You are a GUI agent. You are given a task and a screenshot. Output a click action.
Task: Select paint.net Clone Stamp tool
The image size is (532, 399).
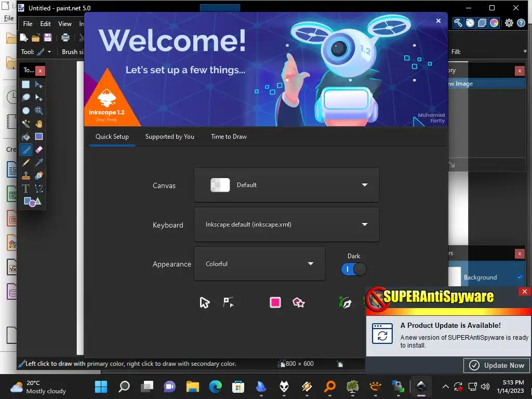(x=26, y=176)
